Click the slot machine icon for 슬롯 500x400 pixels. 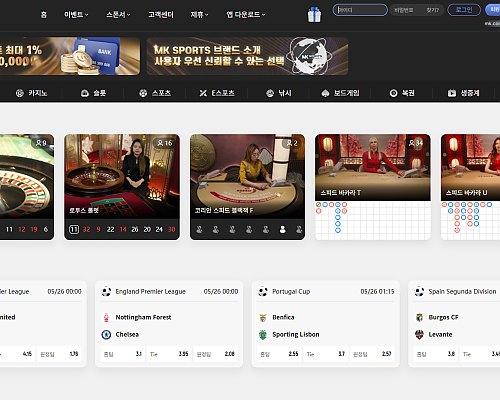click(x=85, y=93)
